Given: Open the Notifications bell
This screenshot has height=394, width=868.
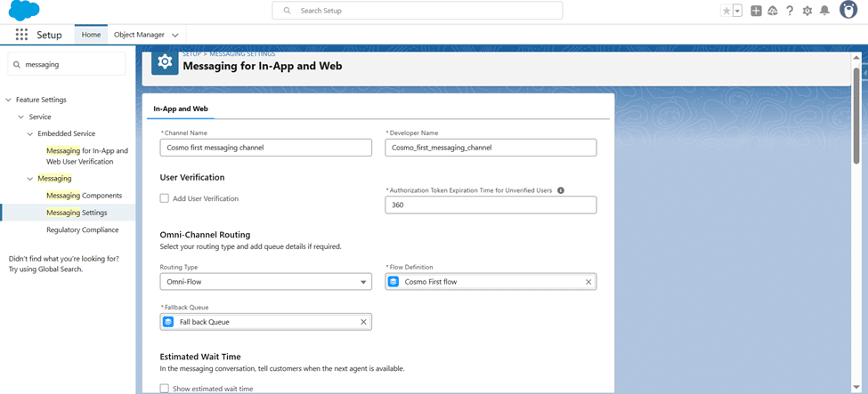Looking at the screenshot, I should (x=824, y=11).
